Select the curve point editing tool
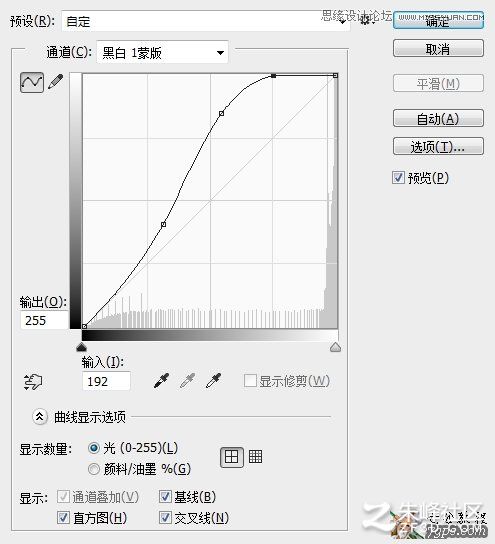495x544 pixels. pos(32,82)
